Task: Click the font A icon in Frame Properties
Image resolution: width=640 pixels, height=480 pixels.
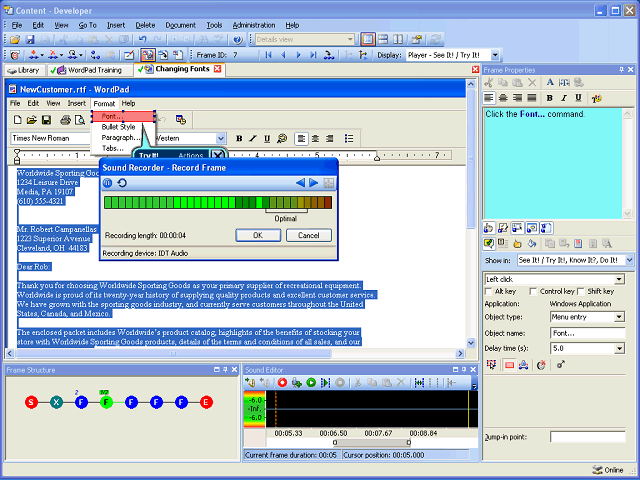Action: [550, 82]
